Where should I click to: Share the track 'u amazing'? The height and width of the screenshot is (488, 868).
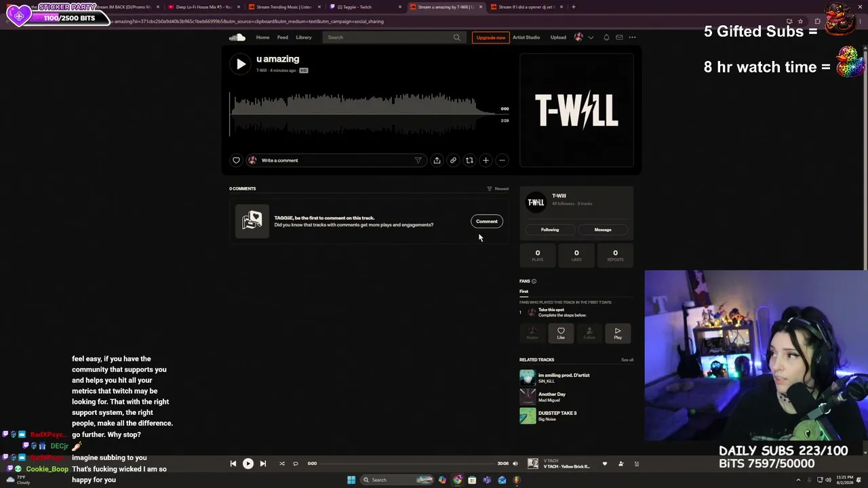(x=437, y=161)
